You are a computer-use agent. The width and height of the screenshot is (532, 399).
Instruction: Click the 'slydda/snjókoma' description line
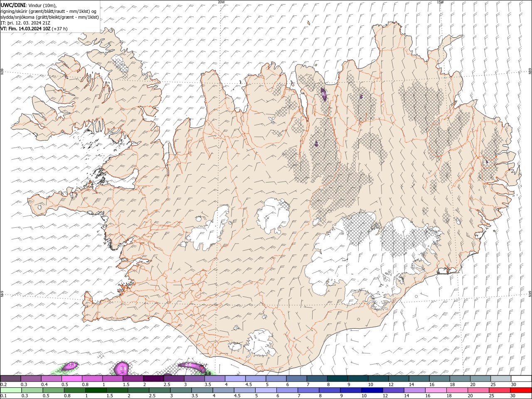click(x=49, y=17)
